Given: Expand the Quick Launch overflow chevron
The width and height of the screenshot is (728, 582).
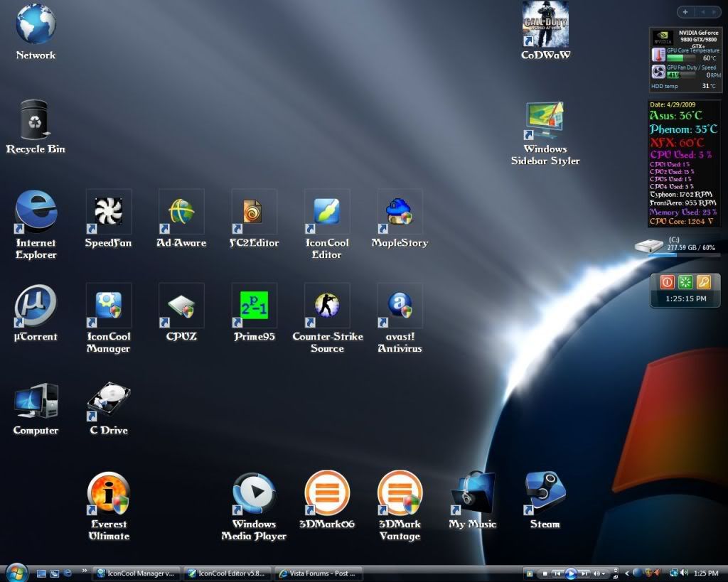Looking at the screenshot, I should tap(85, 571).
